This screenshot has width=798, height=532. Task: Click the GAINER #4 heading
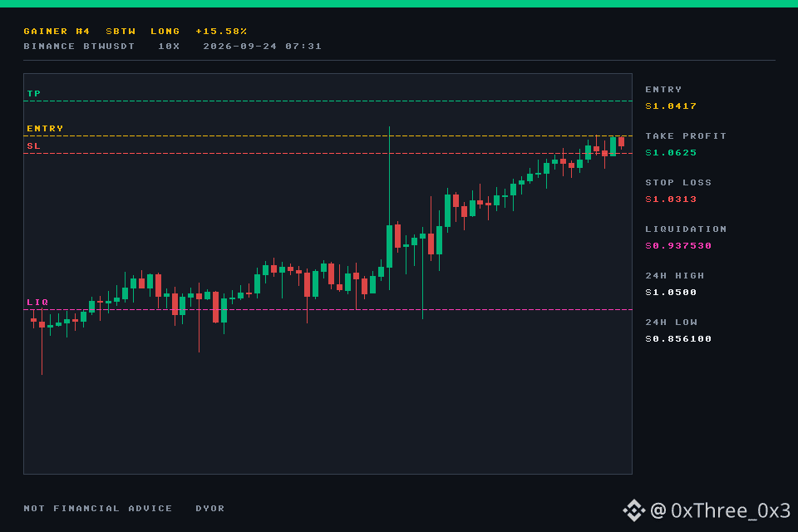pyautogui.click(x=57, y=31)
